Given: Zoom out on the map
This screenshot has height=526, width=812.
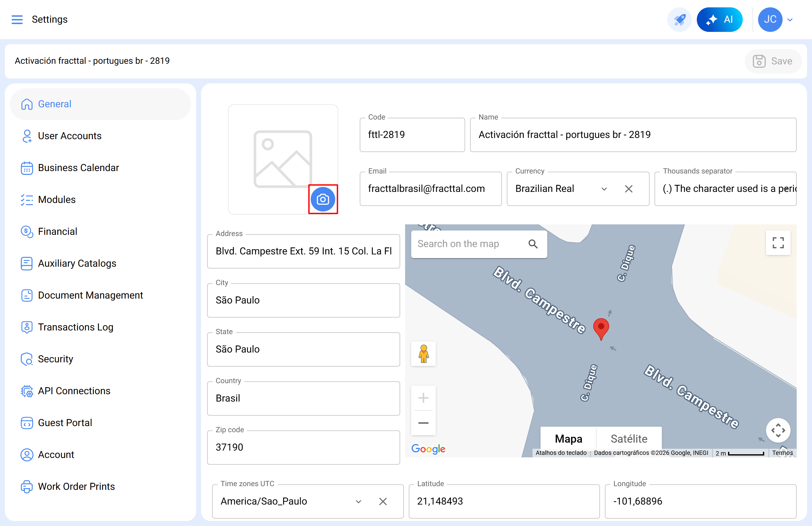Looking at the screenshot, I should [423, 423].
